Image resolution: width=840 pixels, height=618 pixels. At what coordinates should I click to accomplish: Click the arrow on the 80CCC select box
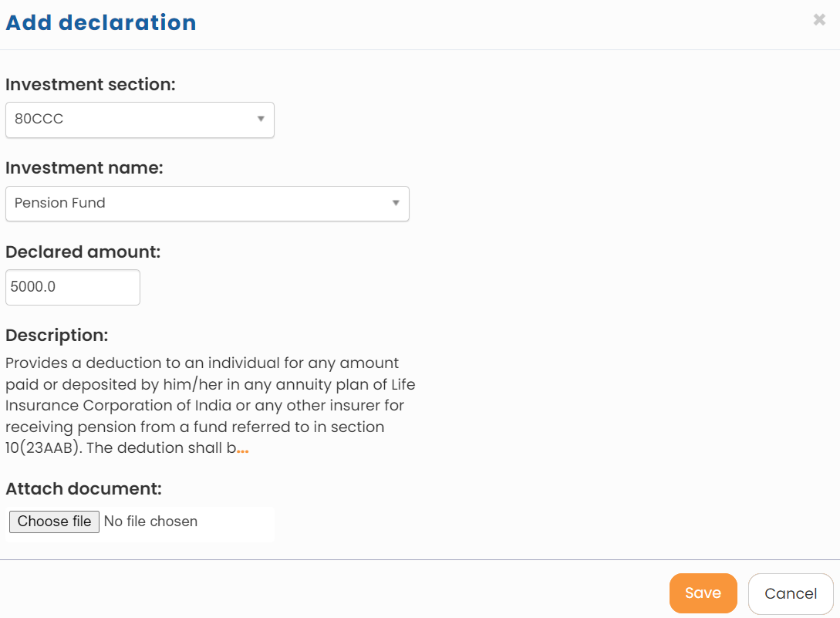pyautogui.click(x=261, y=119)
